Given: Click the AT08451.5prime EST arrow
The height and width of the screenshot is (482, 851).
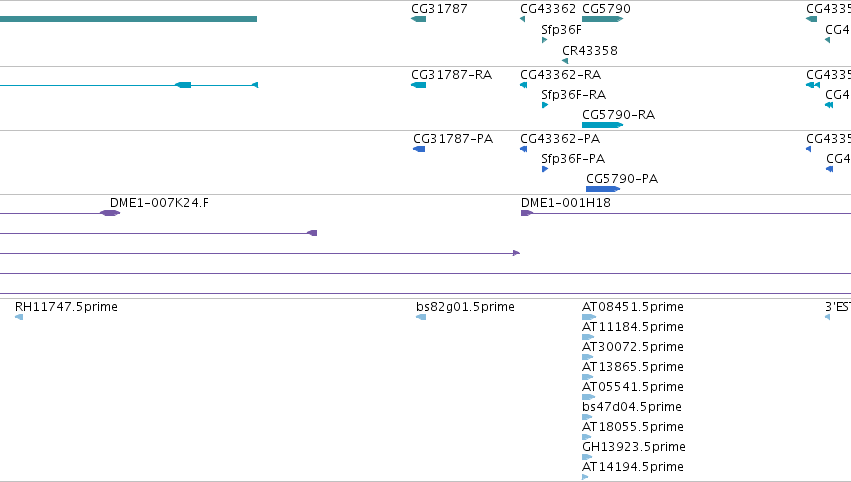Looking at the screenshot, I should pos(589,317).
